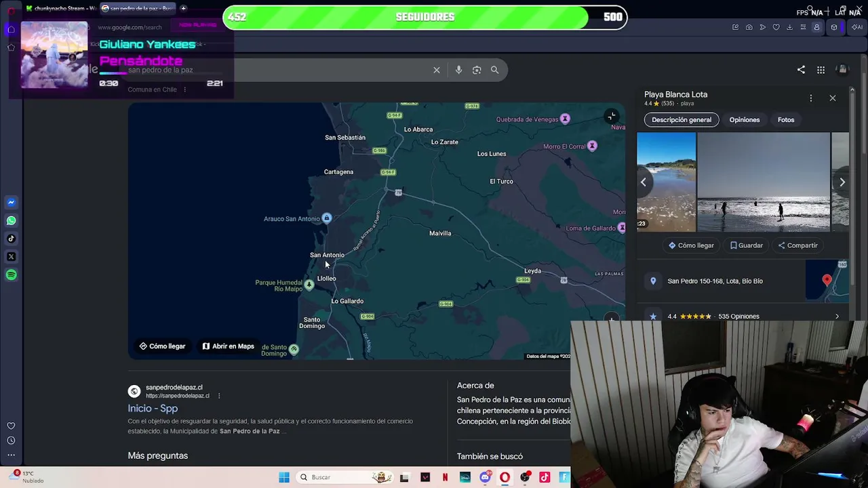The image size is (868, 488).
Task: Click the Morro El Corral map marker
Action: tap(592, 146)
